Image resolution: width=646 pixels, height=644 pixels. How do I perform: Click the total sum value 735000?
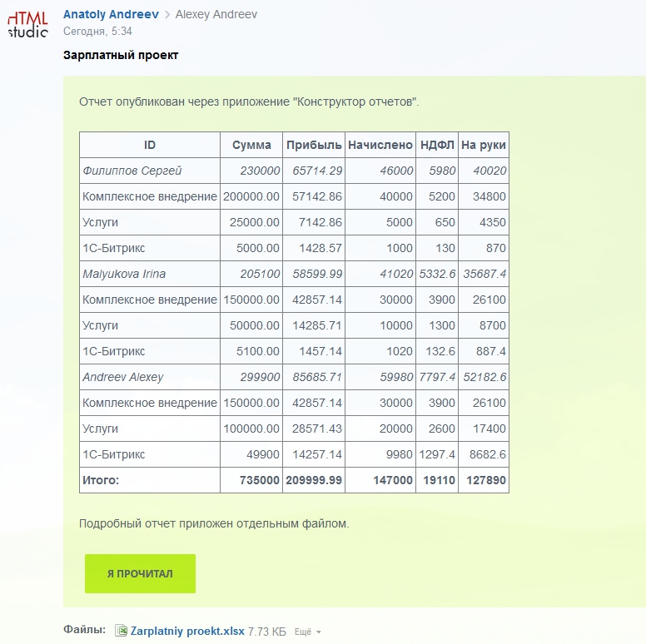coord(260,480)
